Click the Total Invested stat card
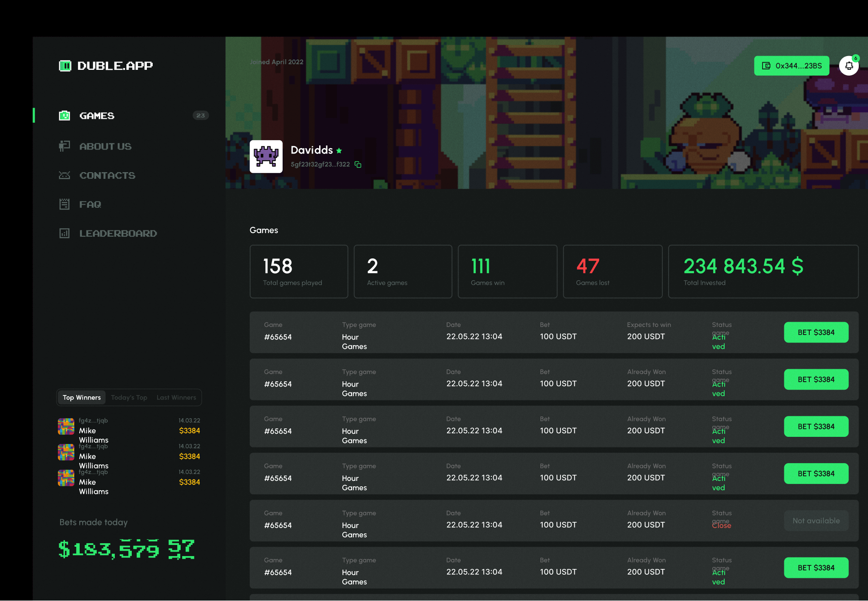 click(763, 271)
